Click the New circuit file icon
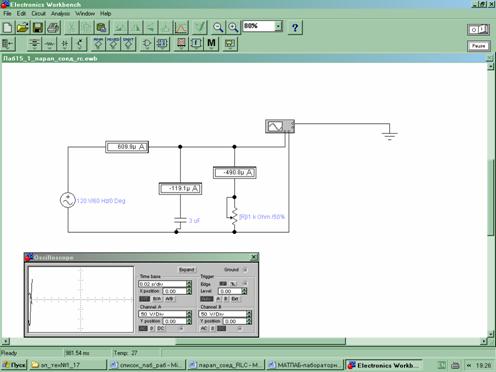496x372 pixels. pyautogui.click(x=7, y=27)
